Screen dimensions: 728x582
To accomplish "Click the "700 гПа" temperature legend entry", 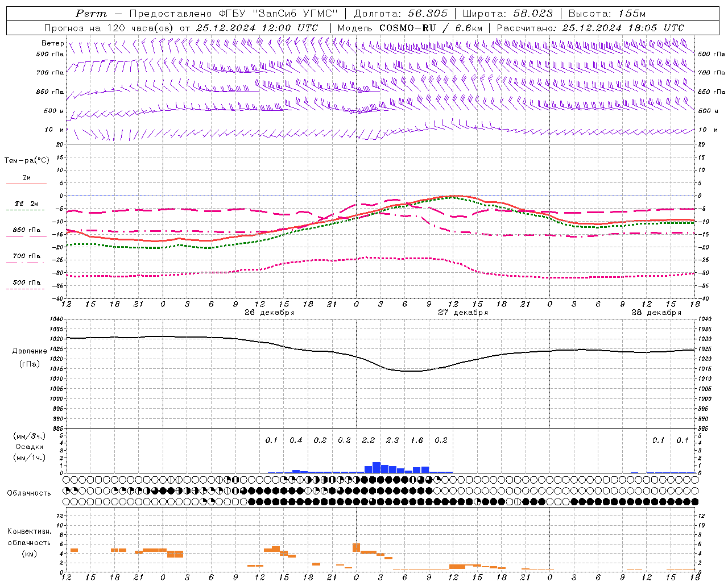I will pyautogui.click(x=27, y=256).
